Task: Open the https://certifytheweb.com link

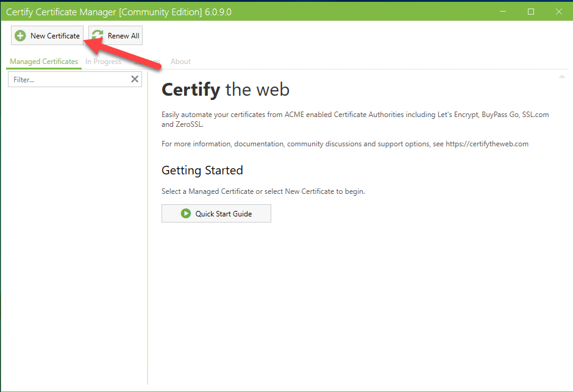Action: click(486, 144)
